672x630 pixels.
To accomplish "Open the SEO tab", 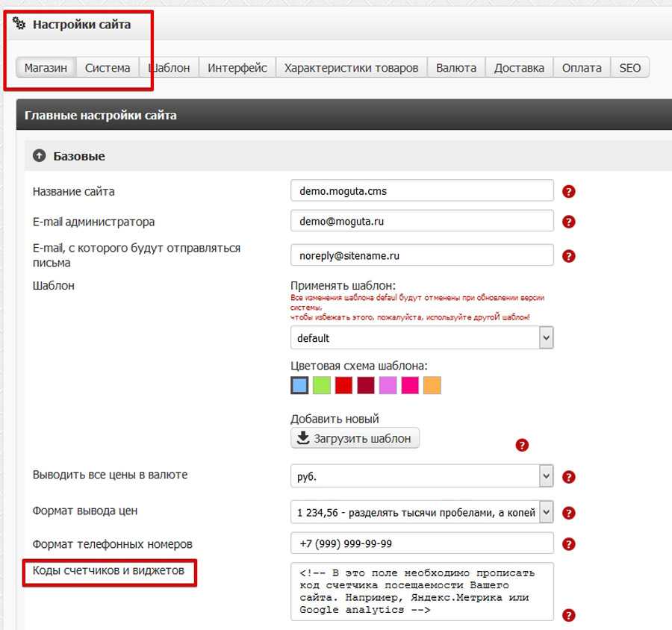I will tap(629, 68).
